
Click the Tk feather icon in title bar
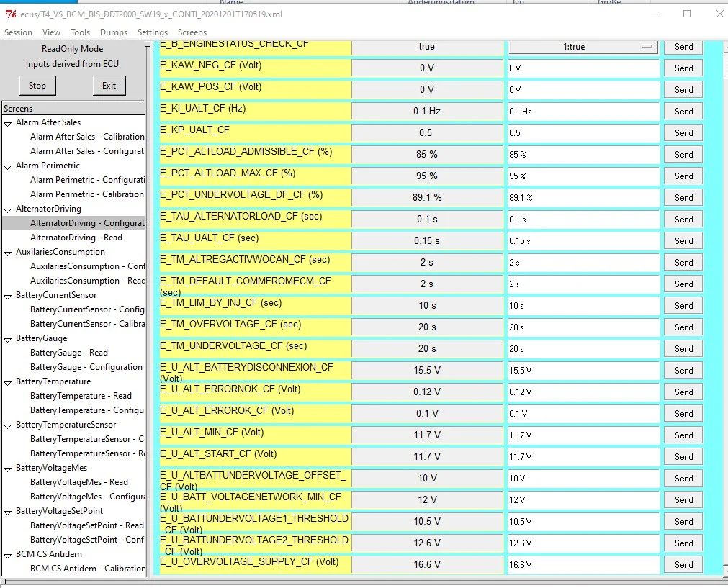pyautogui.click(x=9, y=14)
